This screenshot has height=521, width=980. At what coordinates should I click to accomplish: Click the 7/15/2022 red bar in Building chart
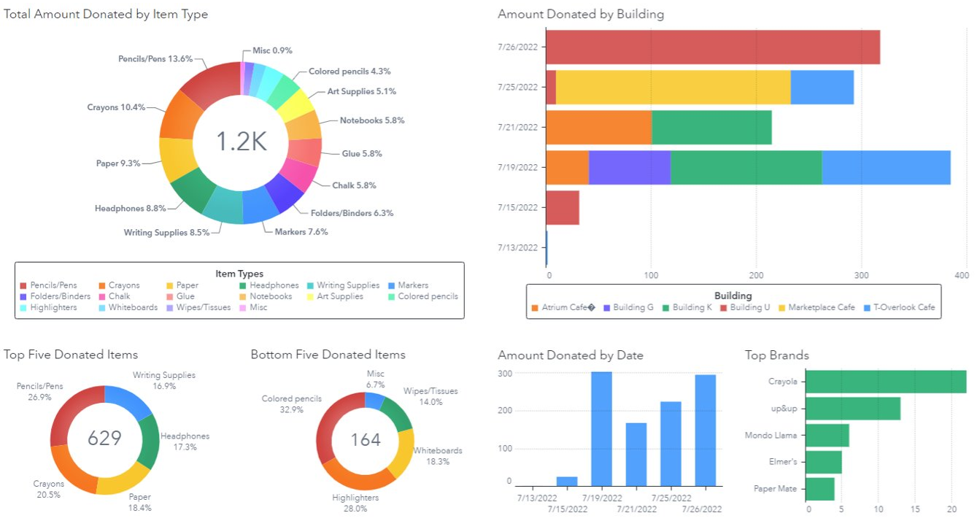562,208
